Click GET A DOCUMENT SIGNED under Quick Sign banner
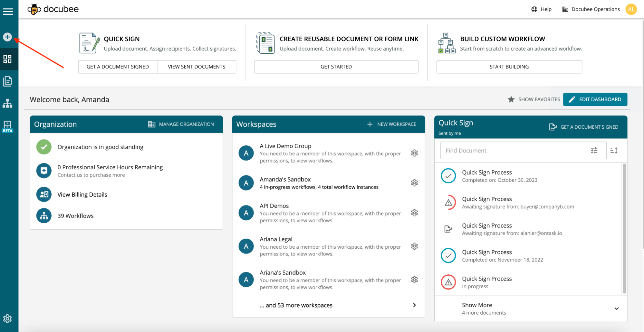The image size is (644, 332). pyautogui.click(x=118, y=67)
